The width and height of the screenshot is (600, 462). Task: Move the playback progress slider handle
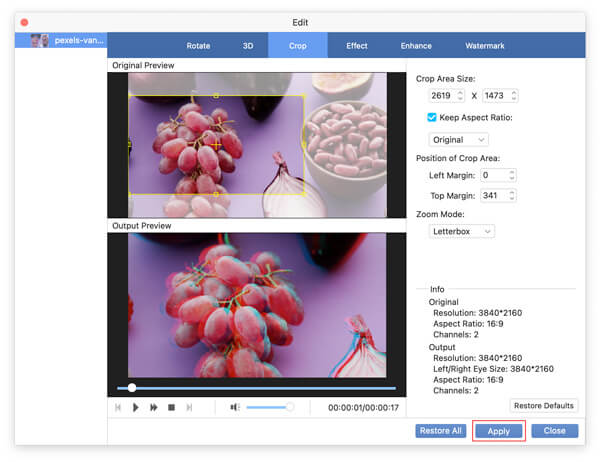tap(132, 388)
